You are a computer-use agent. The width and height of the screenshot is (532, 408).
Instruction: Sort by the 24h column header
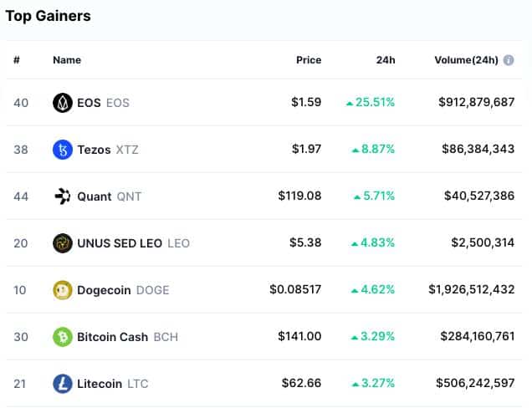coord(386,60)
